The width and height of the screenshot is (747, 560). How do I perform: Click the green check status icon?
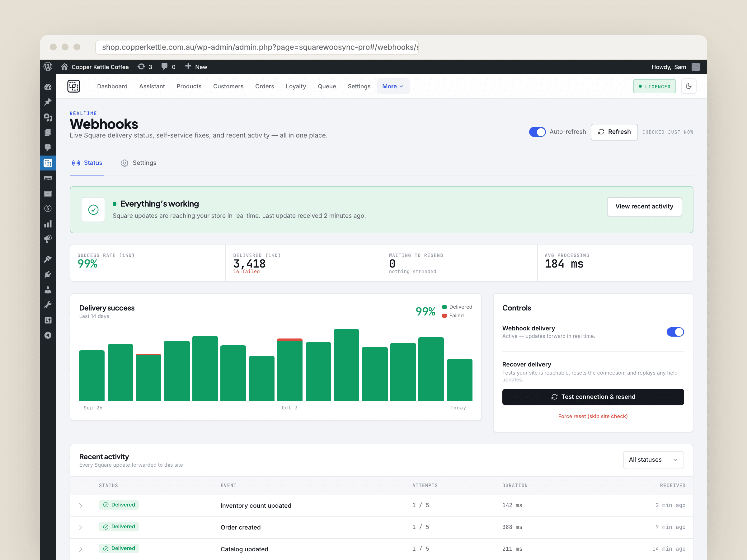pos(93,210)
